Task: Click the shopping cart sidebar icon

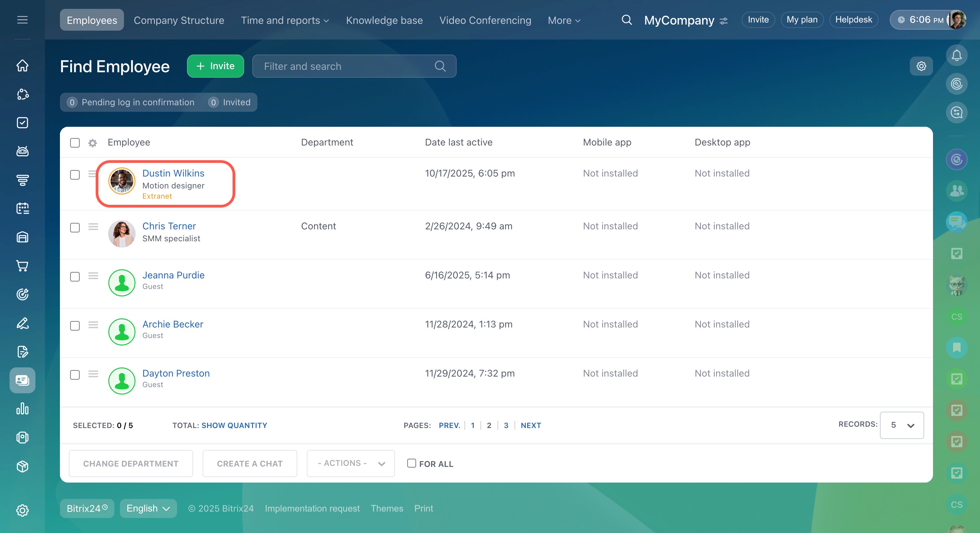Action: (x=22, y=266)
